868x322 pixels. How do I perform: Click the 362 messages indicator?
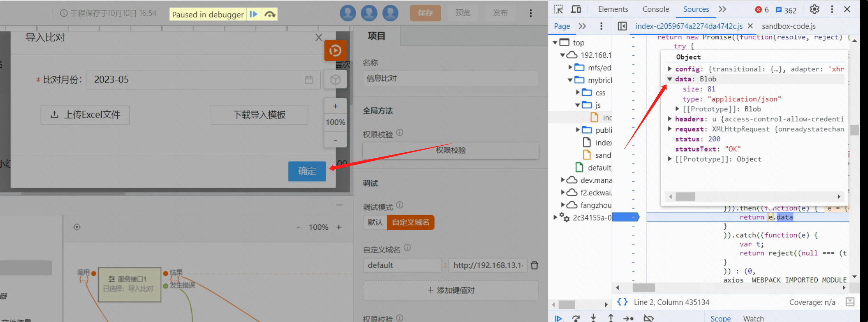point(786,10)
